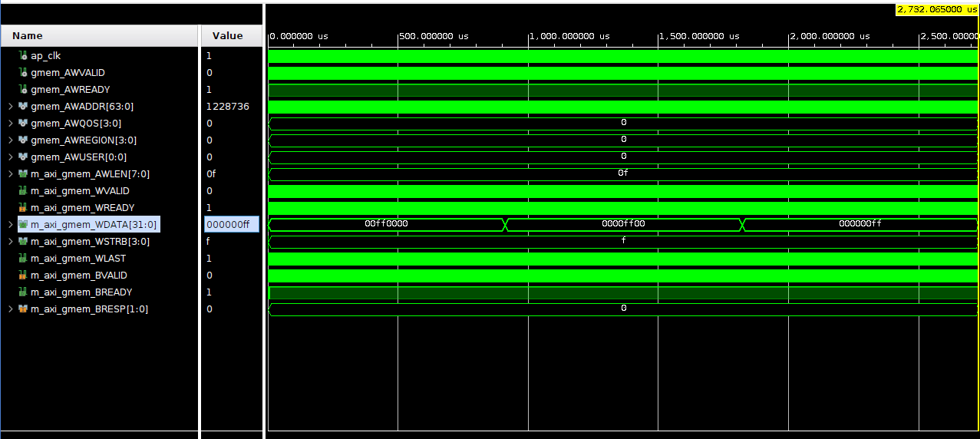The height and width of the screenshot is (439, 980).
Task: Click the 000000ff segment in WDATA waveform
Action: coord(860,224)
